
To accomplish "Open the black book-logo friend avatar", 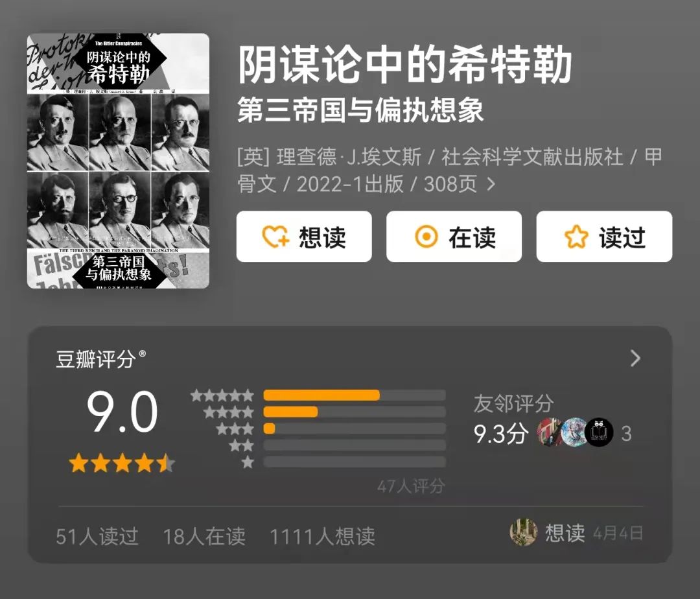I will click(x=599, y=432).
